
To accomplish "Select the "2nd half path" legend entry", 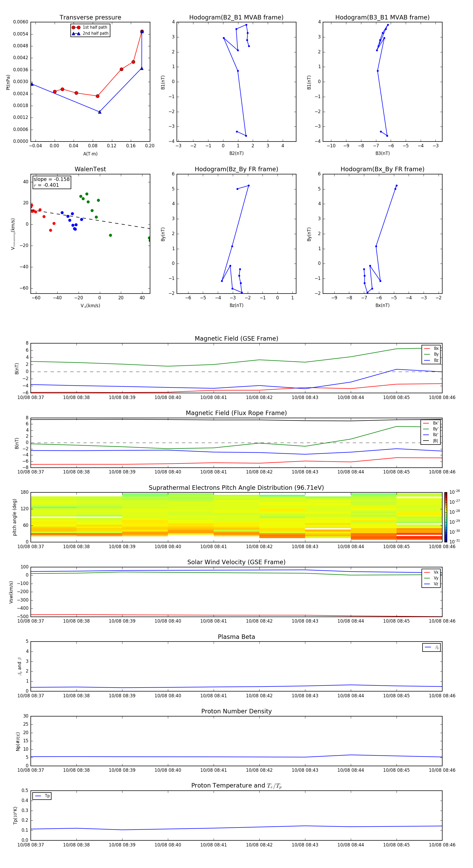I will pos(90,33).
